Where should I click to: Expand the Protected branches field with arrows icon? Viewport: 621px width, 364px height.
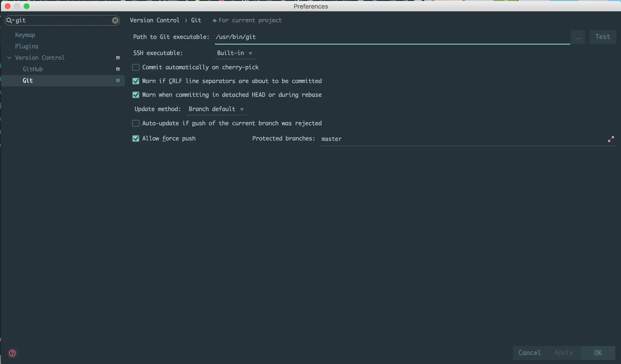[611, 139]
